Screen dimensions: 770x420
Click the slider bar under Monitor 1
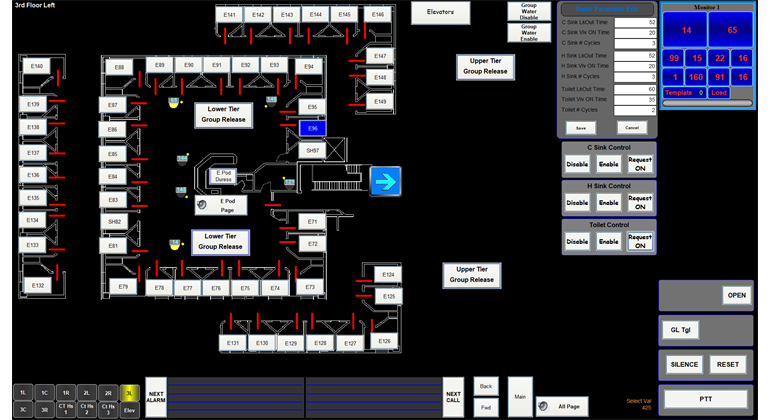tap(707, 102)
